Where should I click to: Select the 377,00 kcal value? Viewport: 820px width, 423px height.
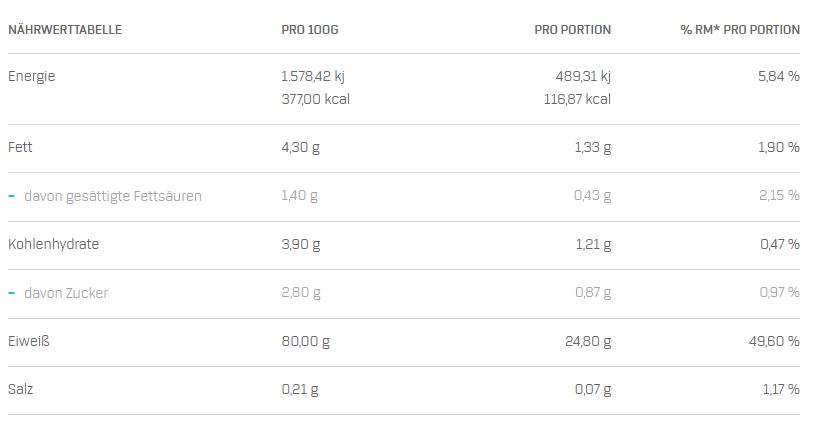click(316, 99)
